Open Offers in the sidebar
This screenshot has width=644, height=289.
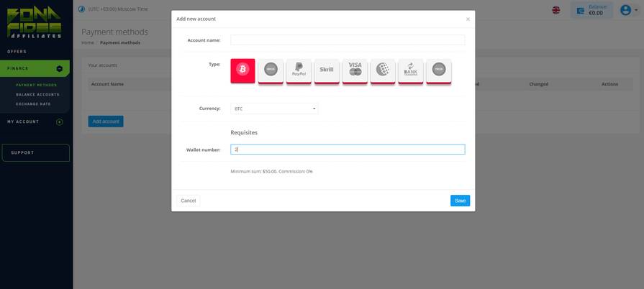17,52
